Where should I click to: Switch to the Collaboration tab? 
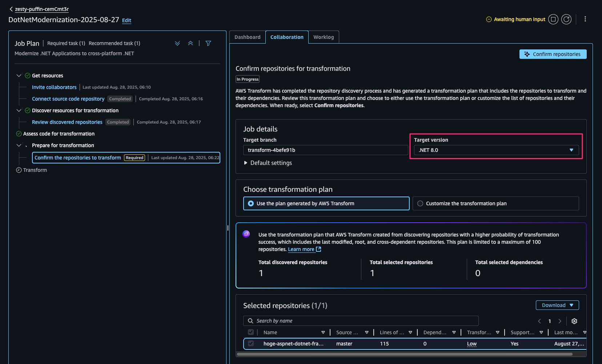click(x=287, y=37)
